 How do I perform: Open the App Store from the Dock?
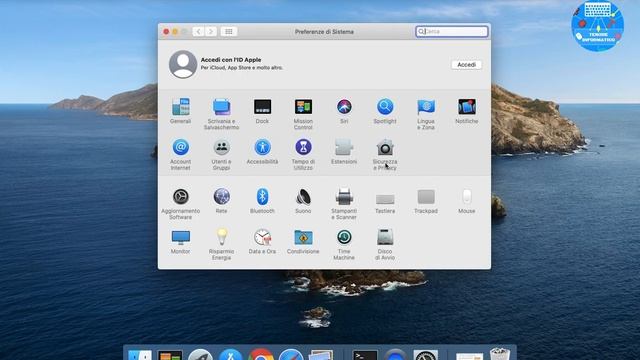pos(231,355)
